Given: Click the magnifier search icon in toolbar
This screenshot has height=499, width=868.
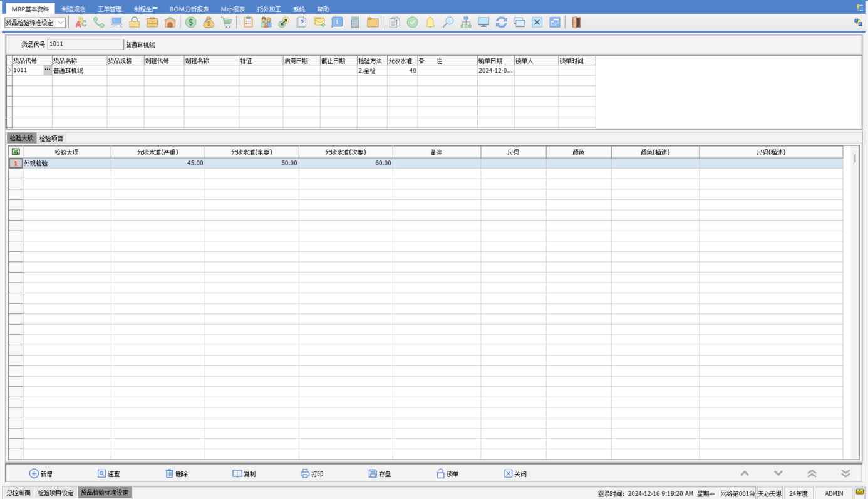Looking at the screenshot, I should click(448, 23).
